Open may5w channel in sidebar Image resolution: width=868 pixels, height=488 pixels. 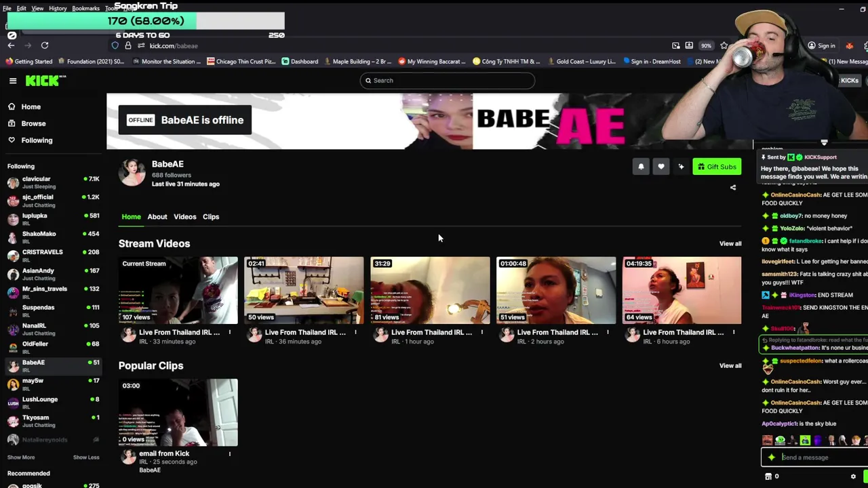click(53, 384)
